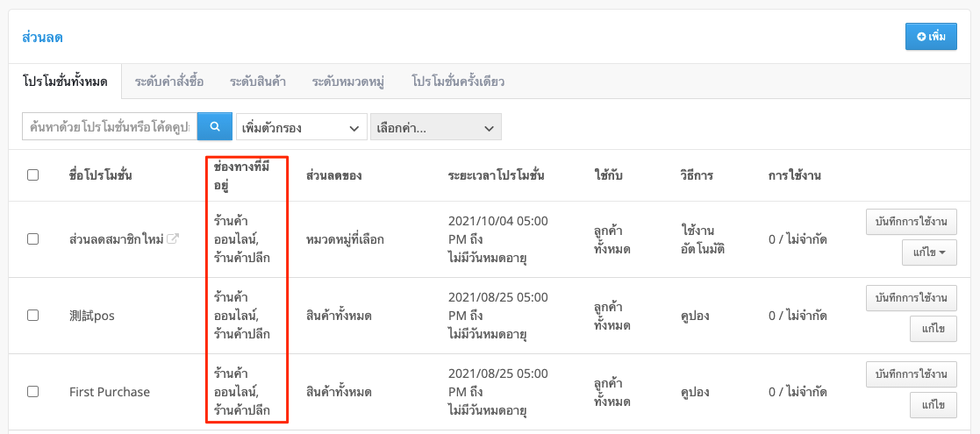The width and height of the screenshot is (980, 434).
Task: Open external link icon beside ส่วนลดสมาชิกใหม่
Action: tap(174, 238)
